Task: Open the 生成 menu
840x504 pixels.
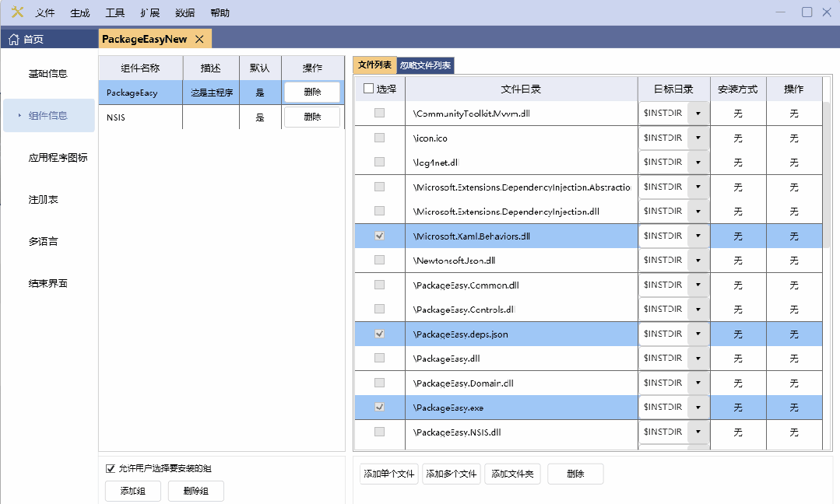Action: 80,12
